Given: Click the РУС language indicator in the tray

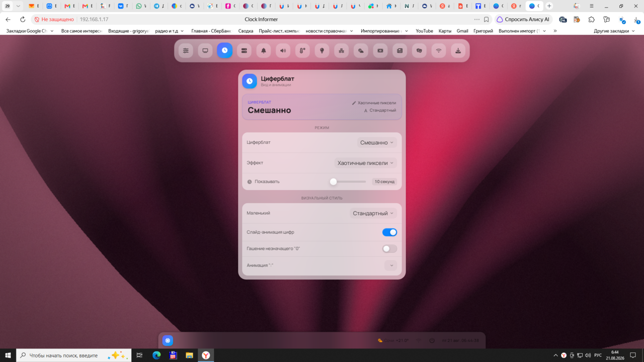Looking at the screenshot, I should point(598,355).
